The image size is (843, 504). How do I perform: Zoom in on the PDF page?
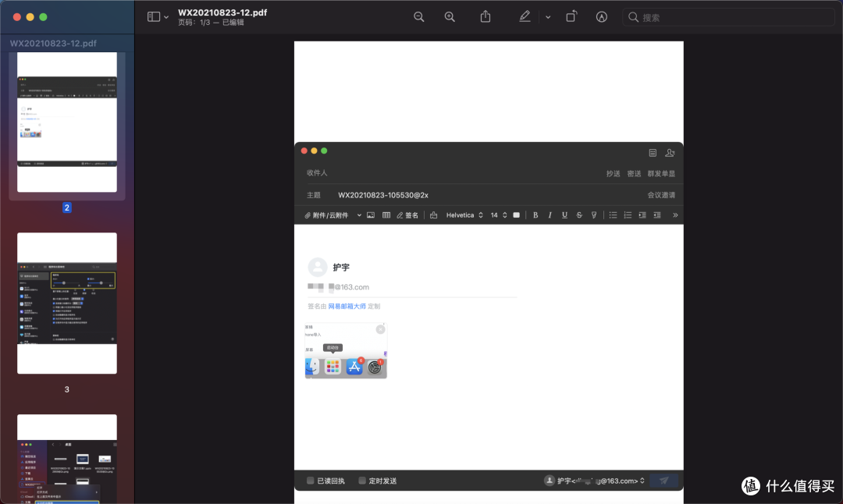(450, 16)
